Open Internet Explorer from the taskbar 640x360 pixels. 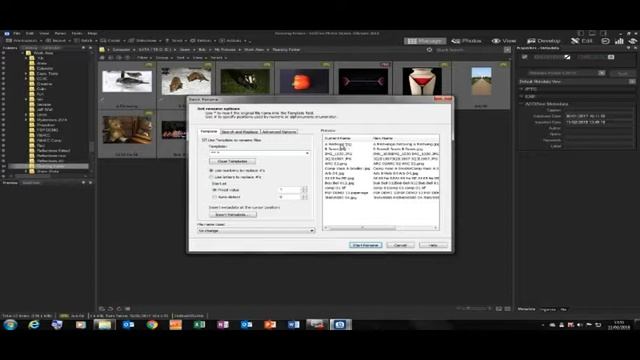pyautogui.click(x=34, y=325)
